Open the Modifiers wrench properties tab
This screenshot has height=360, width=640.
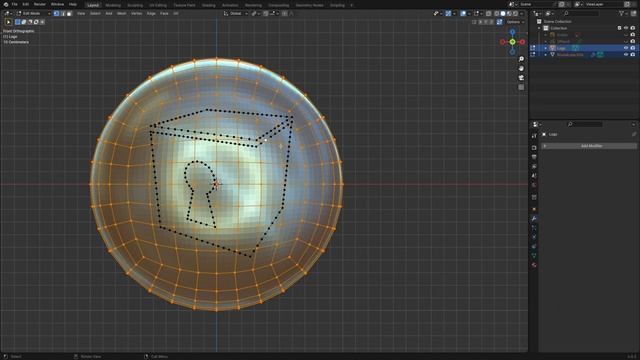click(x=534, y=219)
